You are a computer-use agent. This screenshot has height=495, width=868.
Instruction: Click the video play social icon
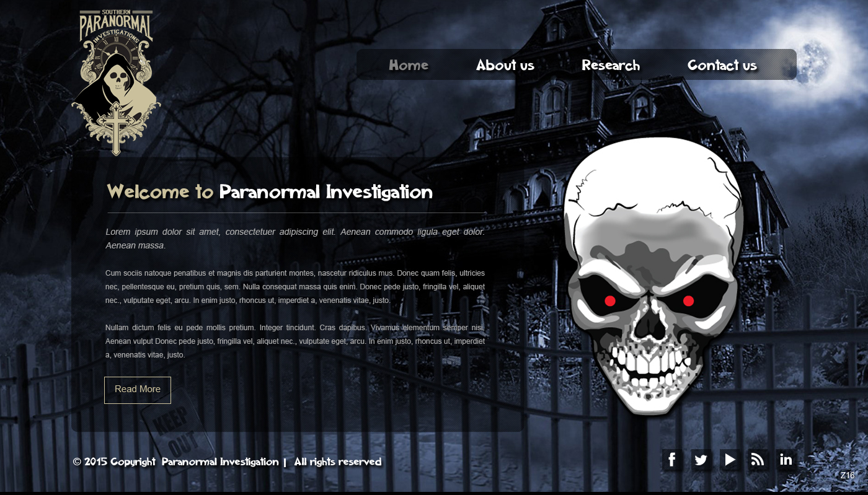(729, 460)
